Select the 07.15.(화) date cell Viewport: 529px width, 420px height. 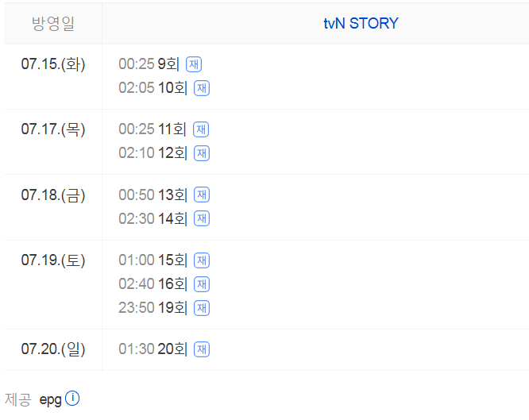(53, 64)
